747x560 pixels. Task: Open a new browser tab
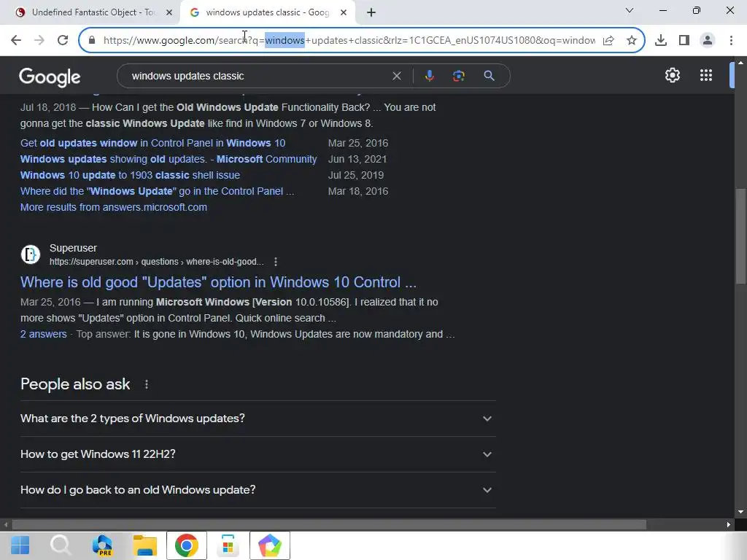371,12
